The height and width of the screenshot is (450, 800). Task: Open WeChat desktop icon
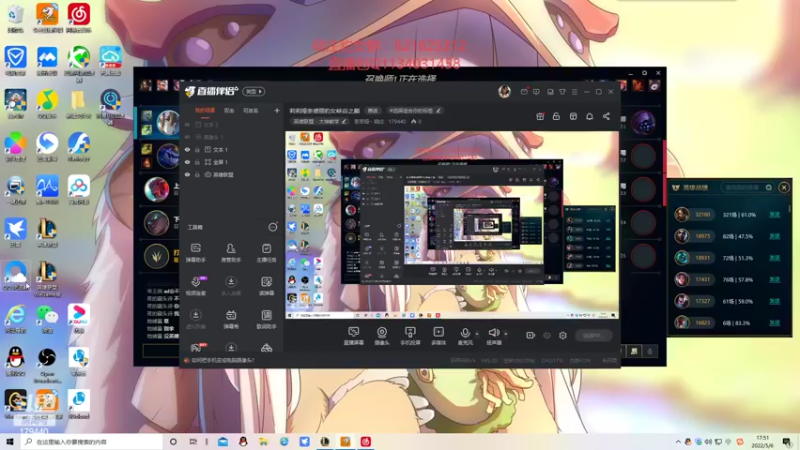click(47, 318)
